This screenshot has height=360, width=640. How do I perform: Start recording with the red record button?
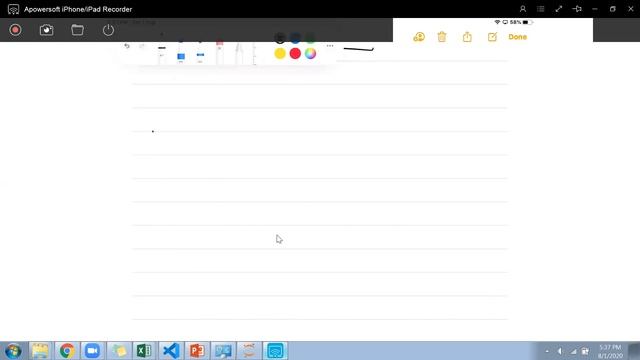[x=16, y=30]
